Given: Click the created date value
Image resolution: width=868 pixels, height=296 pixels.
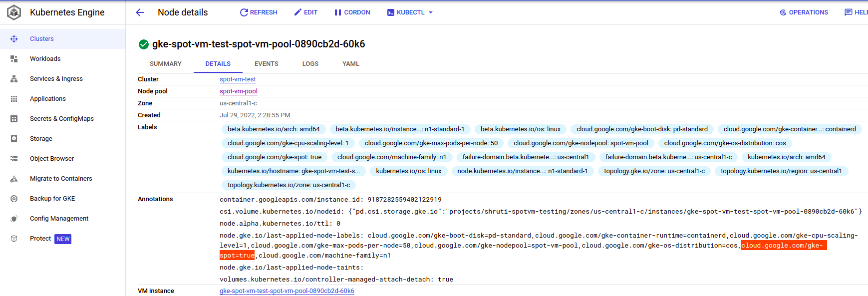Looking at the screenshot, I should (255, 115).
